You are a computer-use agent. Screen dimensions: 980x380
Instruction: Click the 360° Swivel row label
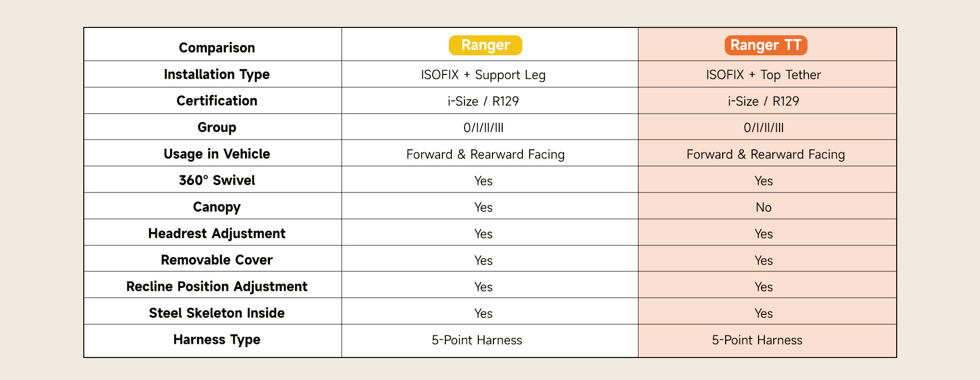[x=217, y=180]
